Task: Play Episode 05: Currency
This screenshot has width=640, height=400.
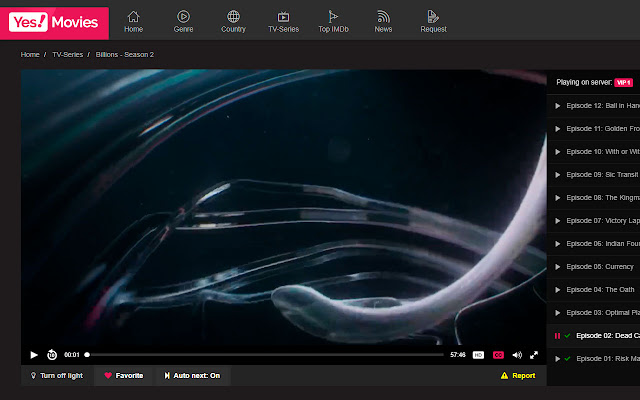Action: [593, 267]
